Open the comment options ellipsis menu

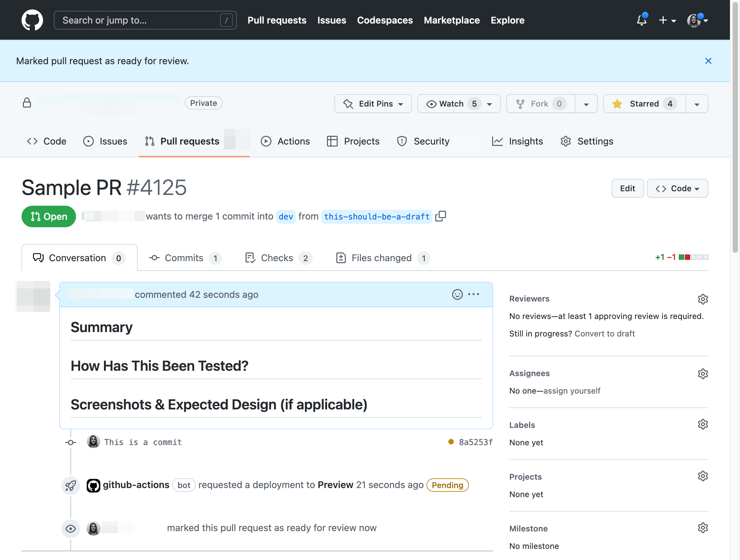tap(474, 294)
